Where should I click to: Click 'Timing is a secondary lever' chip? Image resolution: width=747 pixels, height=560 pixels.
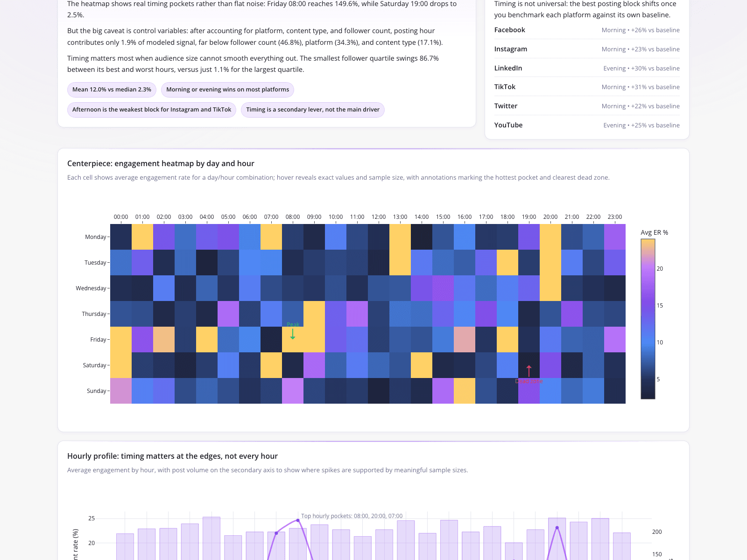313,110
